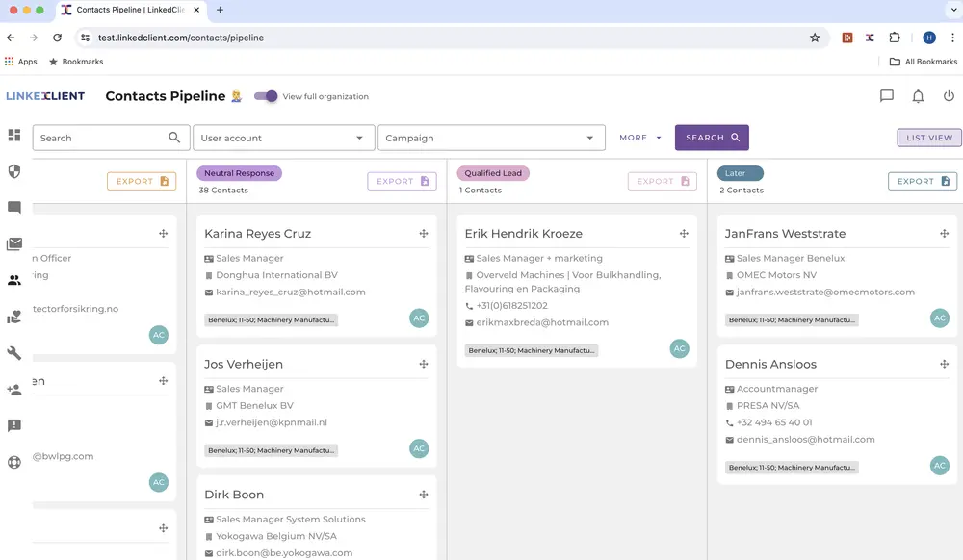The image size is (963, 560).
Task: Open the notifications bell
Action: coord(918,96)
